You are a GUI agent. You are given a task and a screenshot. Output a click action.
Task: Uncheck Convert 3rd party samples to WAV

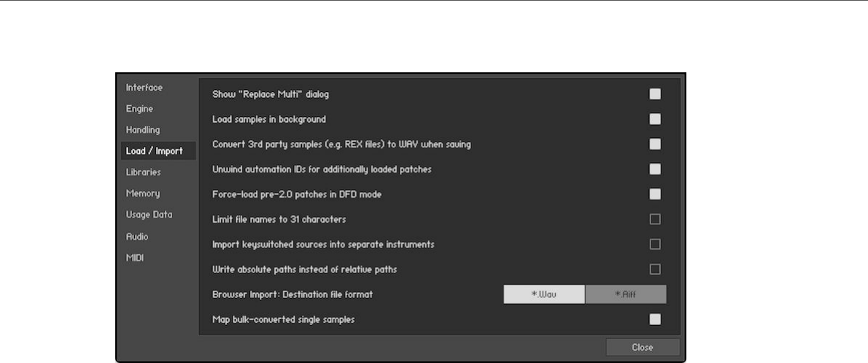pos(655,144)
